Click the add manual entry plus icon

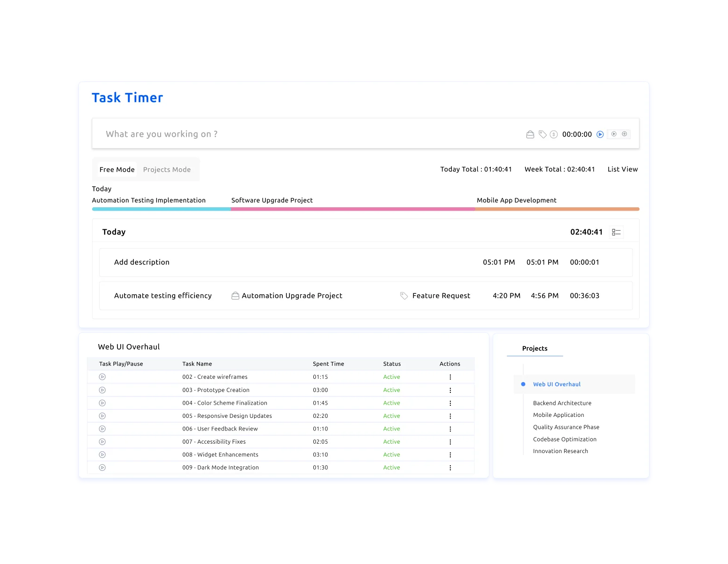tap(625, 134)
